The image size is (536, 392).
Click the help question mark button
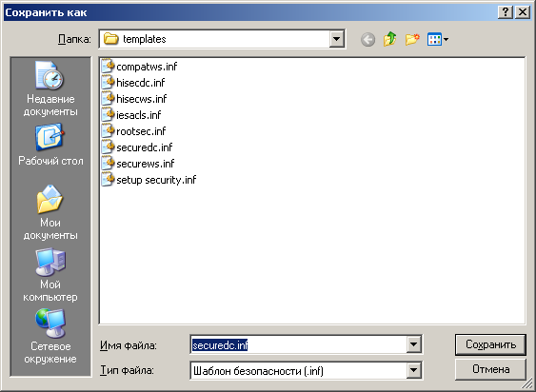506,12
